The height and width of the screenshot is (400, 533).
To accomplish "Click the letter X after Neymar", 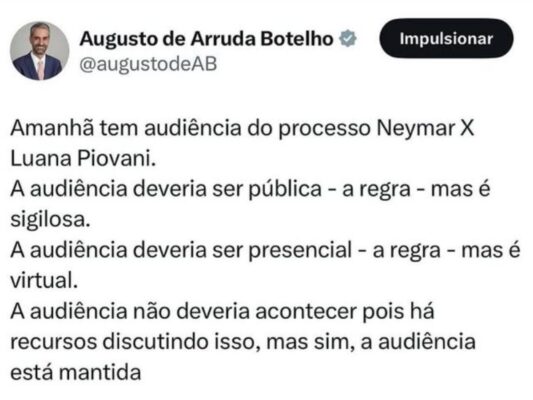I will pos(467,128).
